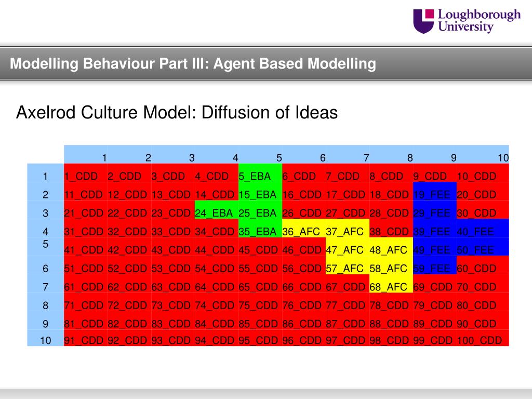The height and width of the screenshot is (399, 532).
Task: Click cell 75_CDD
Action: (260, 302)
